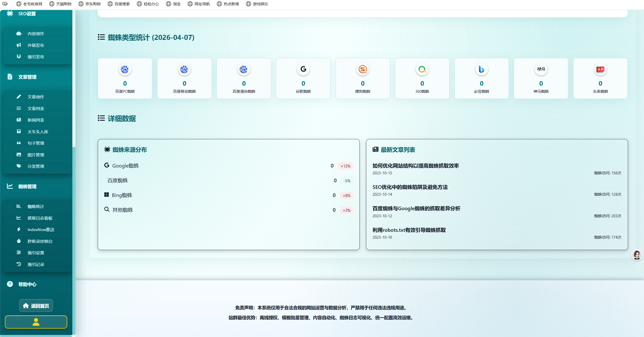Open the customer service avatar icon
The width and height of the screenshot is (644, 337).
(x=637, y=255)
